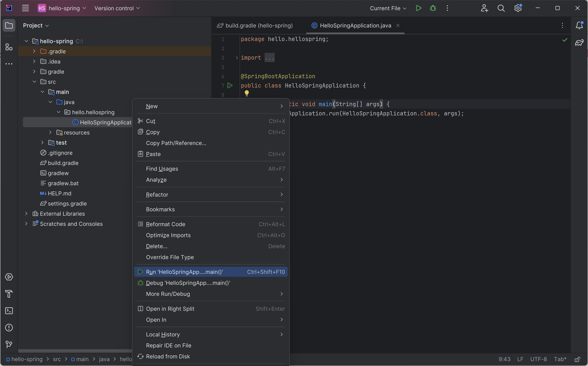Toggle read-only lock icon in status bar
Viewport: 588px width, 366px height.
[x=577, y=359]
